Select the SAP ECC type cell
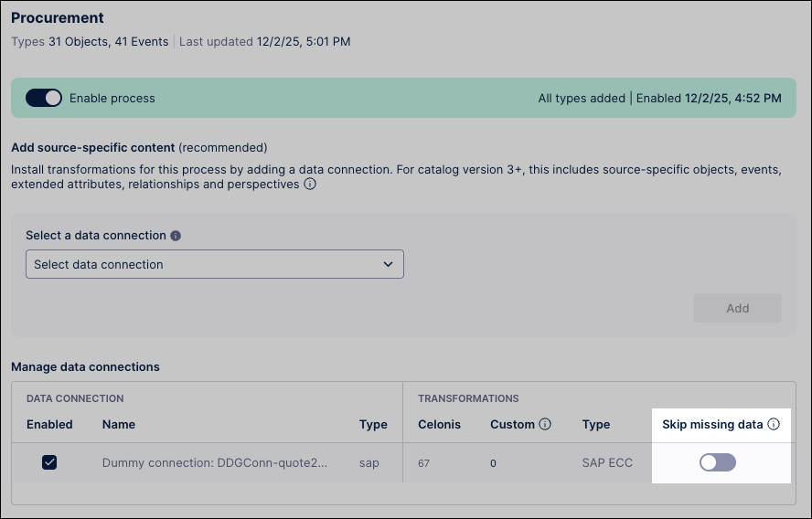The width and height of the screenshot is (812, 519). pos(607,463)
